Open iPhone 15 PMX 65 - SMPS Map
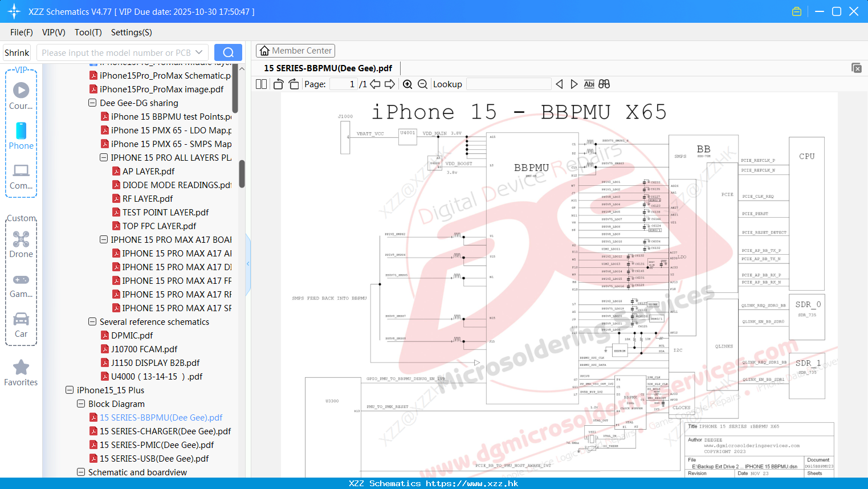This screenshot has width=868, height=489. click(166, 144)
